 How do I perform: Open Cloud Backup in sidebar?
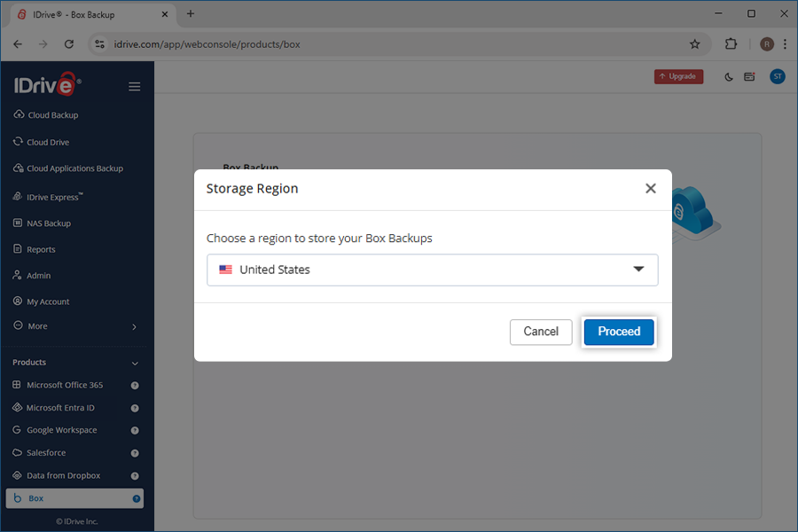(46, 115)
